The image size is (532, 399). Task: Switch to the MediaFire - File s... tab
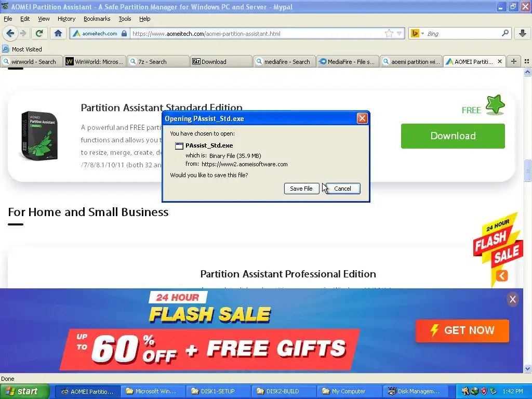pos(348,61)
